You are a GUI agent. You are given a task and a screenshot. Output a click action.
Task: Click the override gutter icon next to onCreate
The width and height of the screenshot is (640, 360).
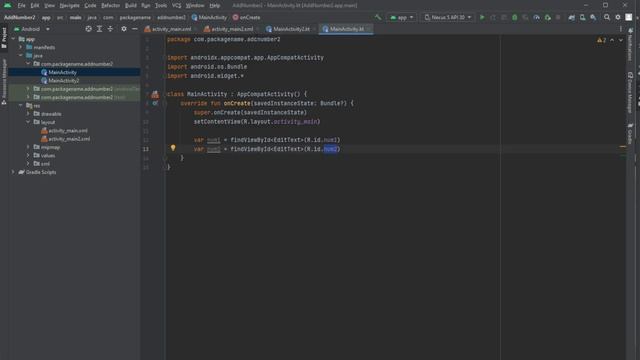point(155,104)
